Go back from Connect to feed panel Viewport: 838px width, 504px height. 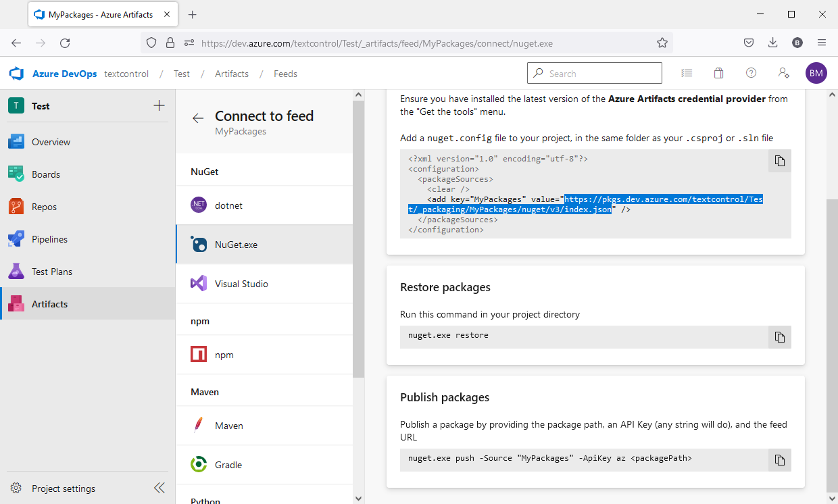point(197,118)
